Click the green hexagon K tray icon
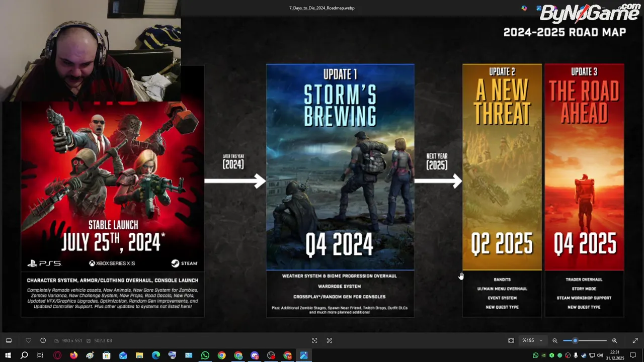The image size is (644, 362). coord(551,355)
